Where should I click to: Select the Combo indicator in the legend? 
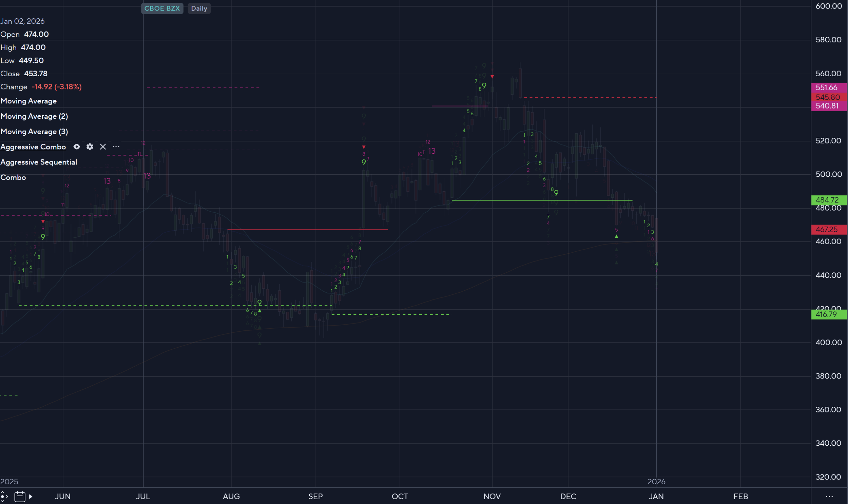pyautogui.click(x=13, y=177)
